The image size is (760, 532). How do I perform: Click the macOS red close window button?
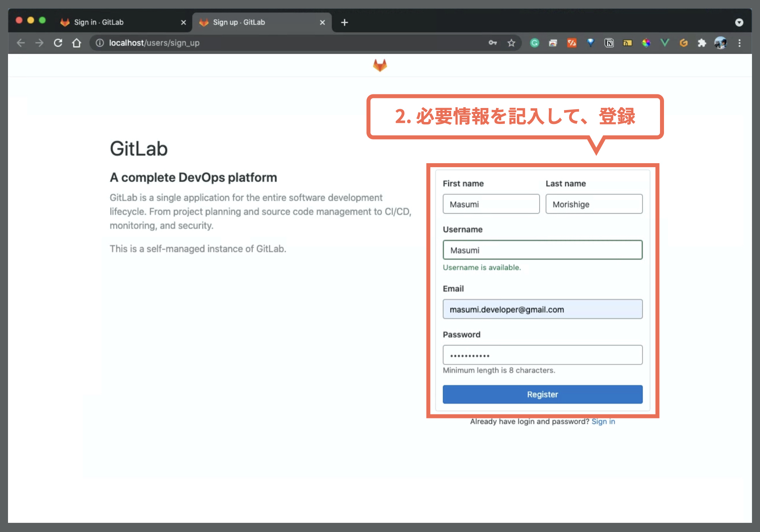19,20
